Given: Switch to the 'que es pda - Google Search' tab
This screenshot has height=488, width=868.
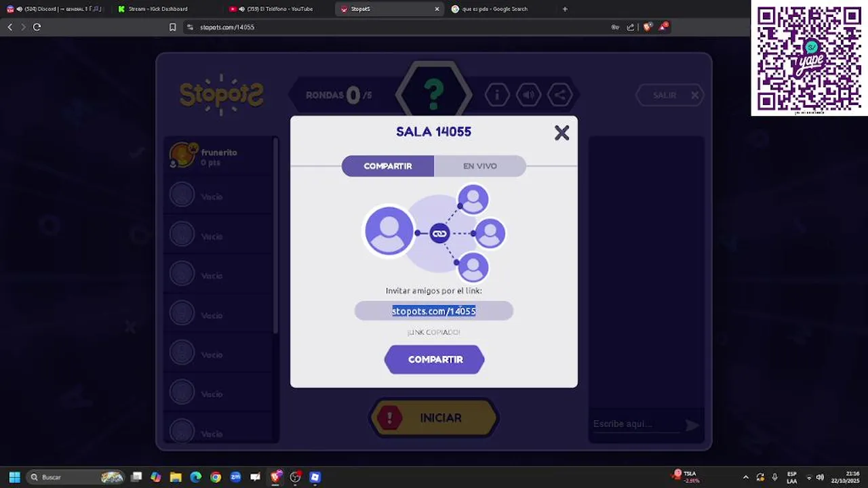Looking at the screenshot, I should 498,9.
